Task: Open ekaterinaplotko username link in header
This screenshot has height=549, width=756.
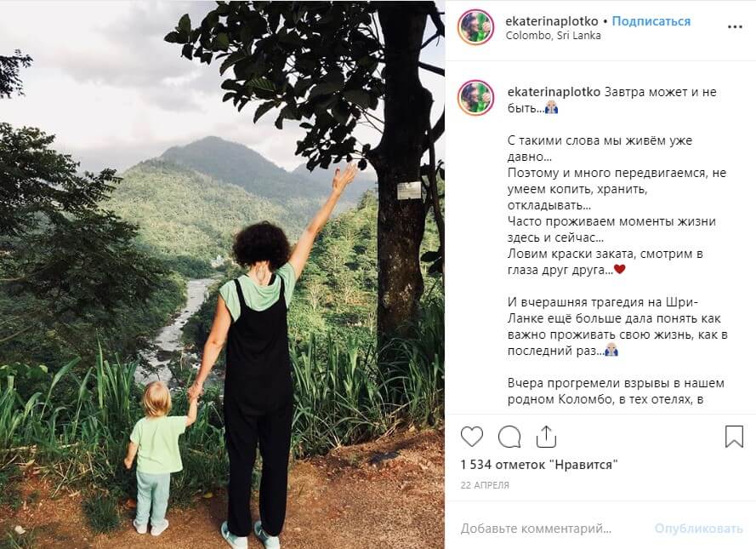Action: coord(552,21)
